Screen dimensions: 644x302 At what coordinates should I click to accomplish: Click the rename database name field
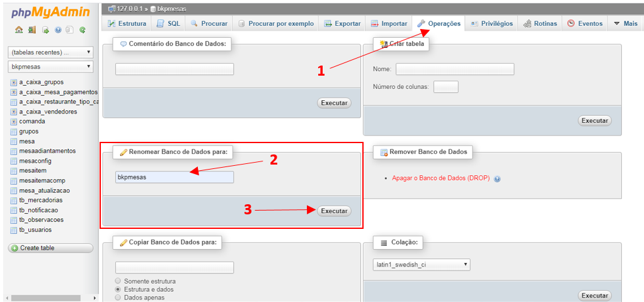coord(174,177)
